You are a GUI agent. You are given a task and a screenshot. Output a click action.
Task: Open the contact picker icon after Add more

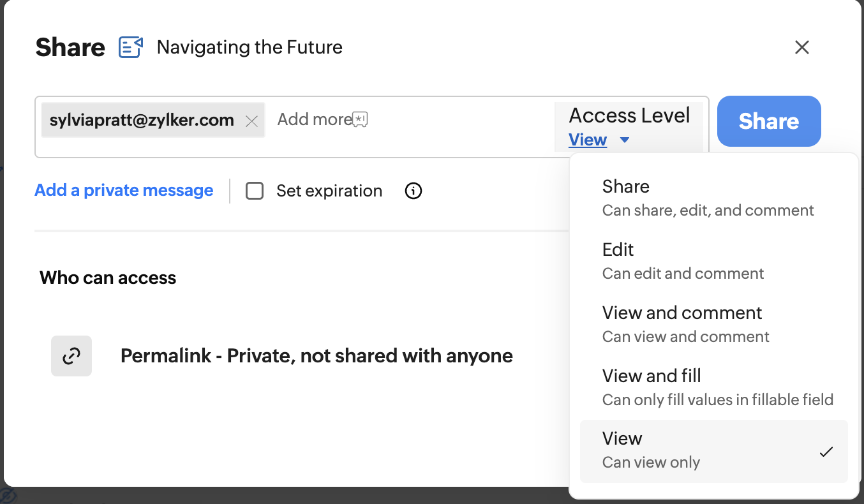[361, 119]
